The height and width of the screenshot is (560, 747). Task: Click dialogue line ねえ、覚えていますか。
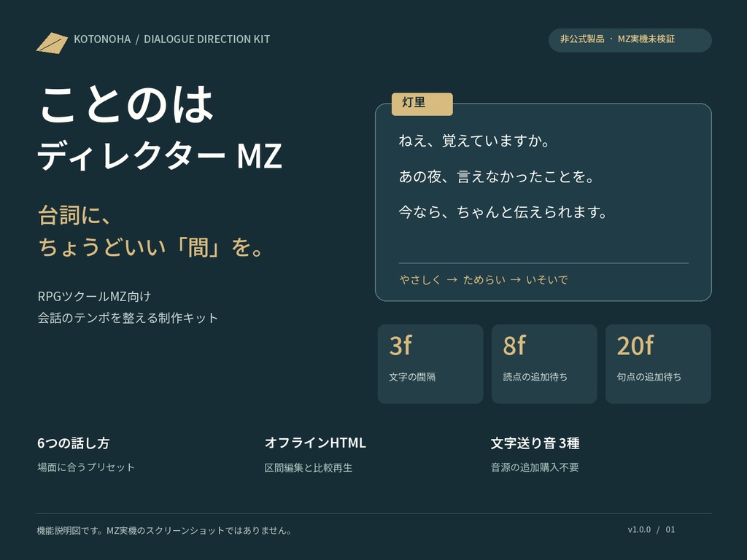pos(474,141)
